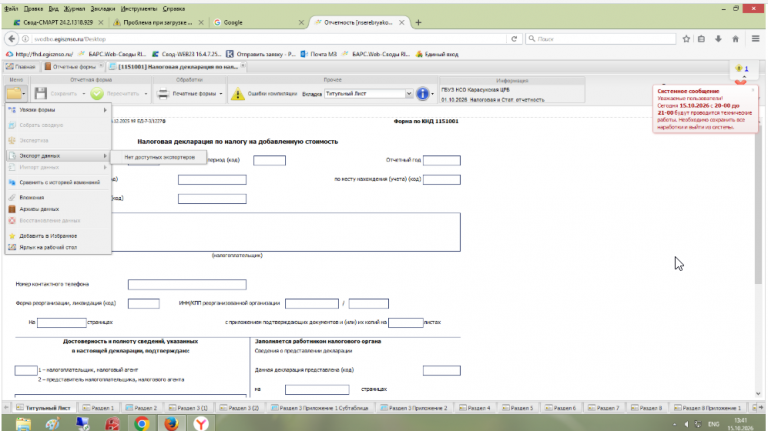Switch to Раздел 3 (1) sheet tab
768x431 pixels.
pyautogui.click(x=188, y=407)
